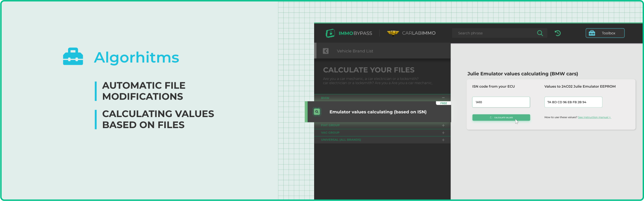Select Emulator values calculating (based on ISN)
644x201 pixels.
click(x=378, y=112)
